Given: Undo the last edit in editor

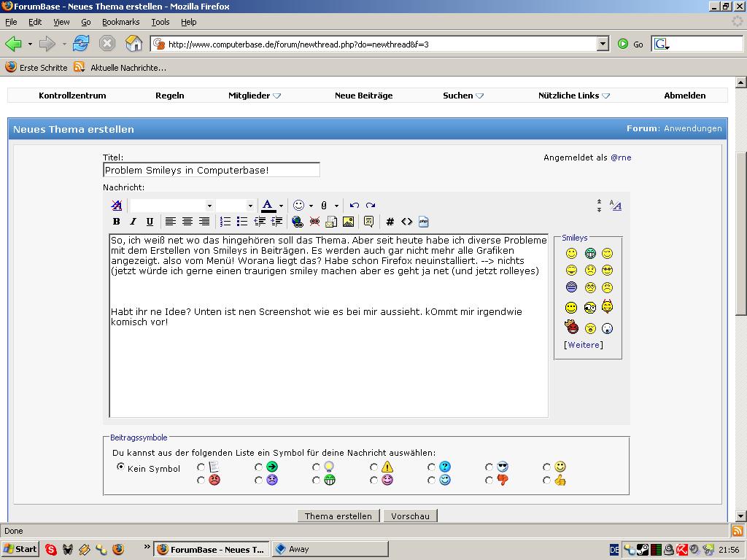Looking at the screenshot, I should pos(355,206).
